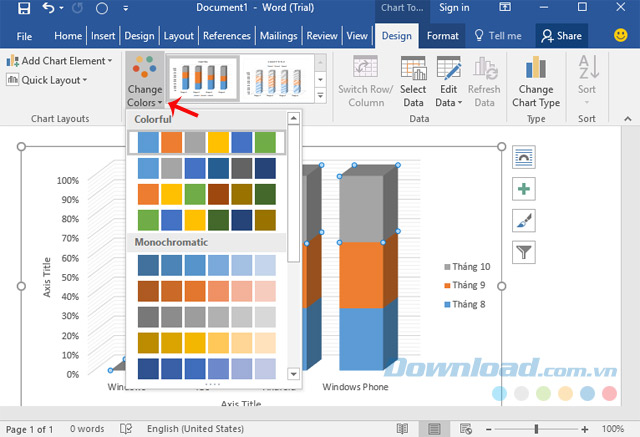Click the Tháng 10 legend entry
The width and height of the screenshot is (640, 437).
pyautogui.click(x=467, y=267)
